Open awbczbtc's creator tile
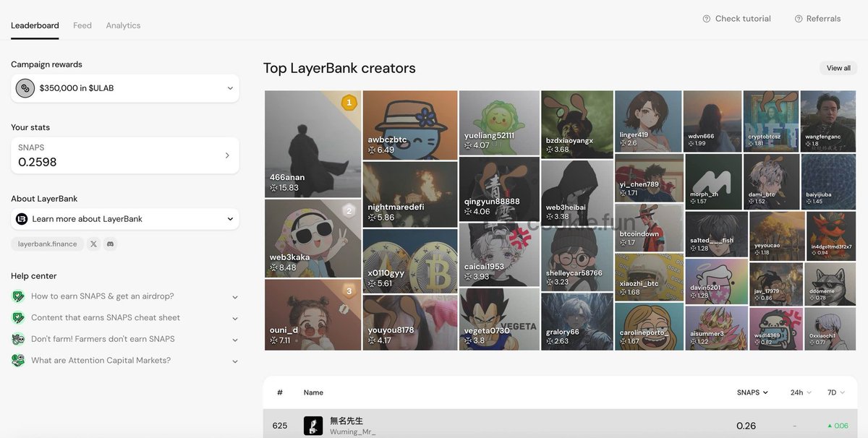 click(x=410, y=124)
